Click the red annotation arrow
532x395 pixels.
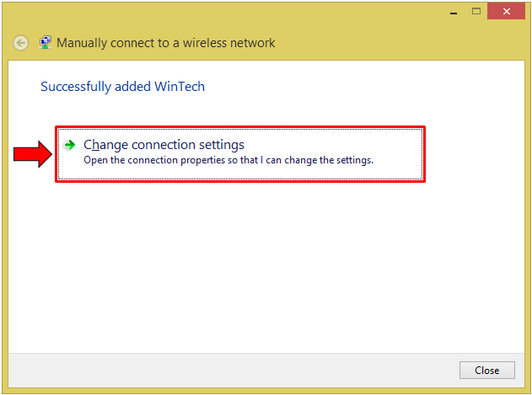coord(32,154)
